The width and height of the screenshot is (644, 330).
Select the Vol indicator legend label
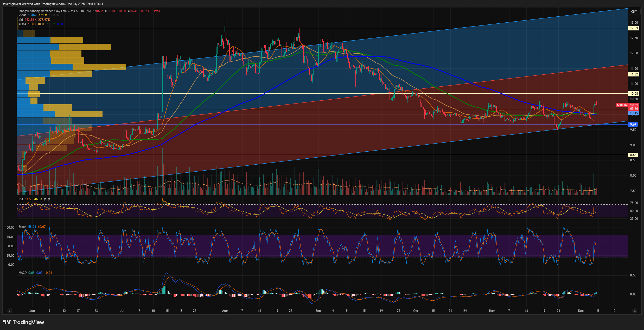[x=21, y=20]
